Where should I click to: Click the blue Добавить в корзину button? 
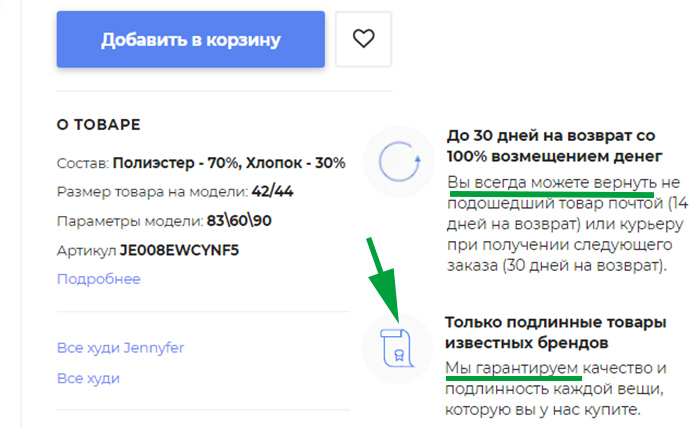coord(191,39)
